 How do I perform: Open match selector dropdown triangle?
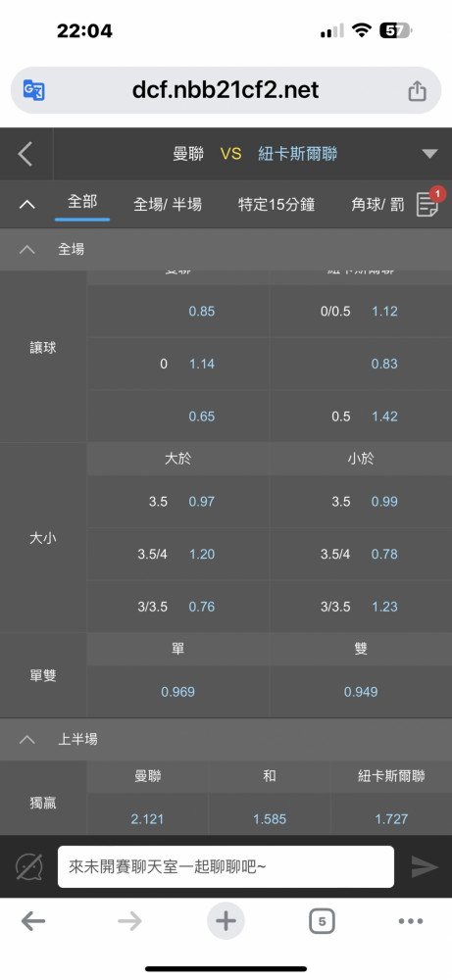pyautogui.click(x=429, y=154)
